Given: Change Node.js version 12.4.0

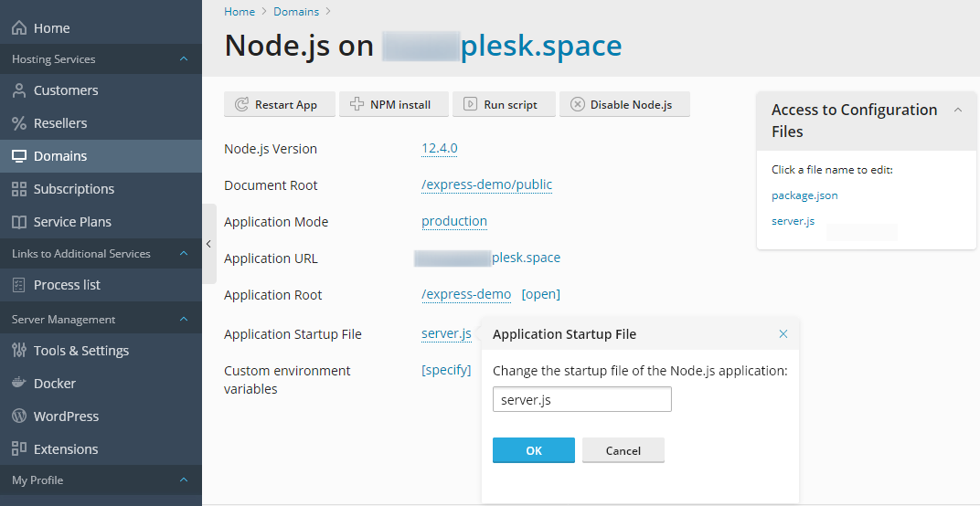Looking at the screenshot, I should coord(440,149).
